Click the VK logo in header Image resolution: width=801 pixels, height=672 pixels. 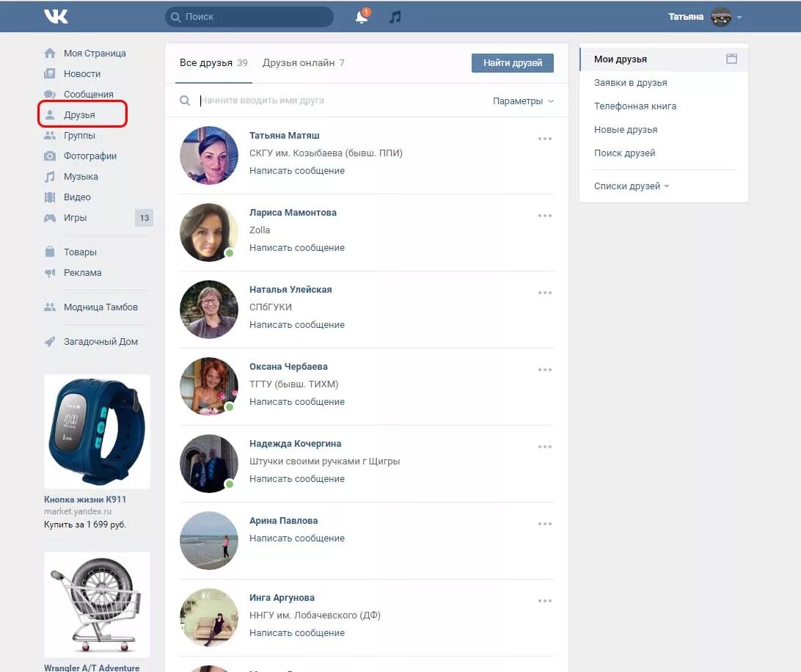coord(56,16)
